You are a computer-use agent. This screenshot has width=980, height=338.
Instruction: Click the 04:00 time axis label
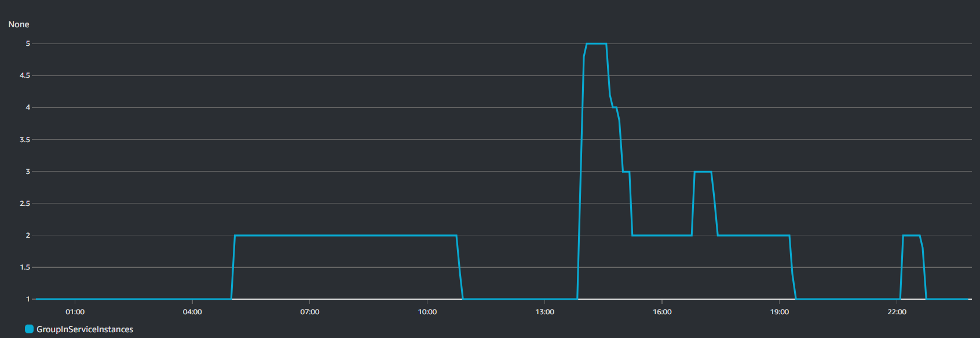(192, 312)
